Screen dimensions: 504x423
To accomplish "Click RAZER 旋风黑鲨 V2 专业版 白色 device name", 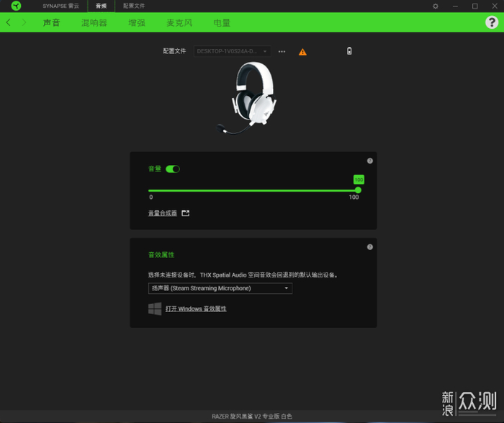I will coord(252,417).
